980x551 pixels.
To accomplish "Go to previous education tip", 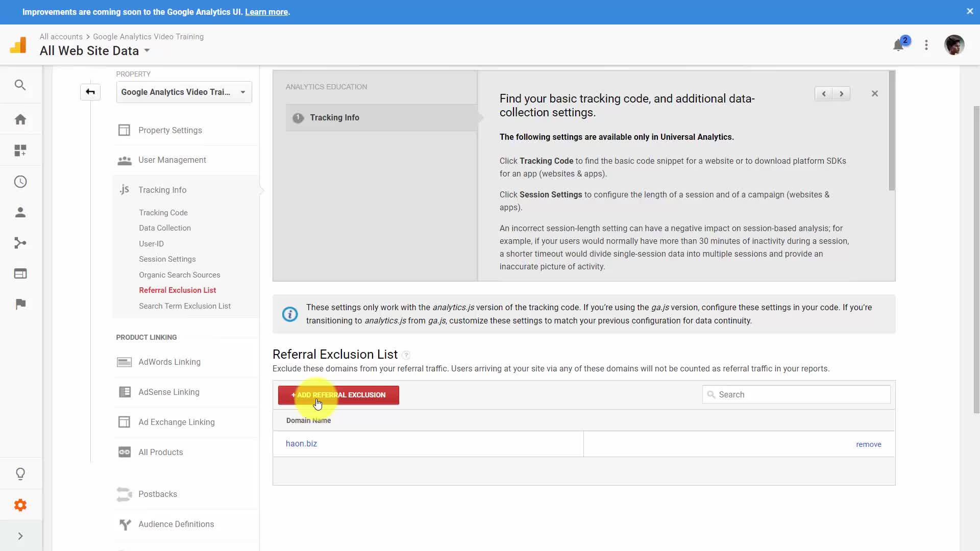I will [824, 93].
